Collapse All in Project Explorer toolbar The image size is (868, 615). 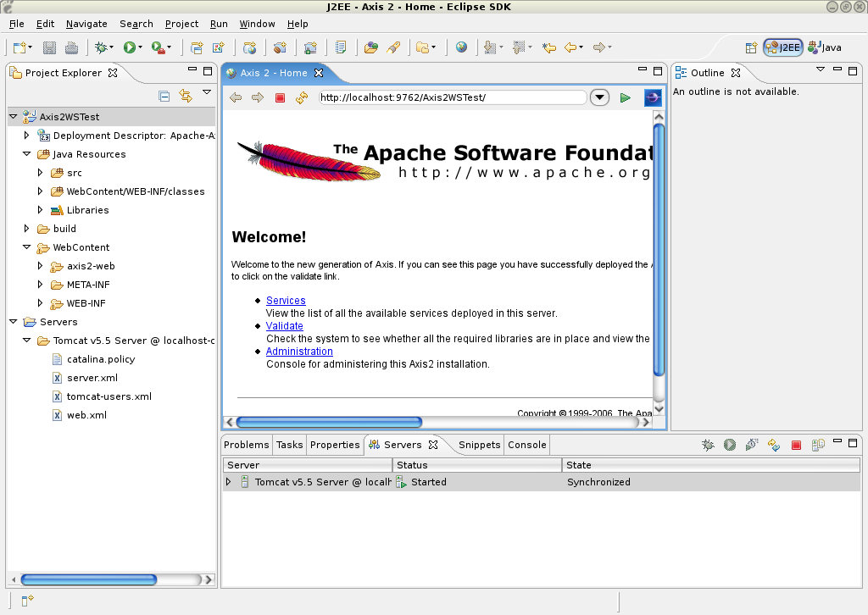164,96
